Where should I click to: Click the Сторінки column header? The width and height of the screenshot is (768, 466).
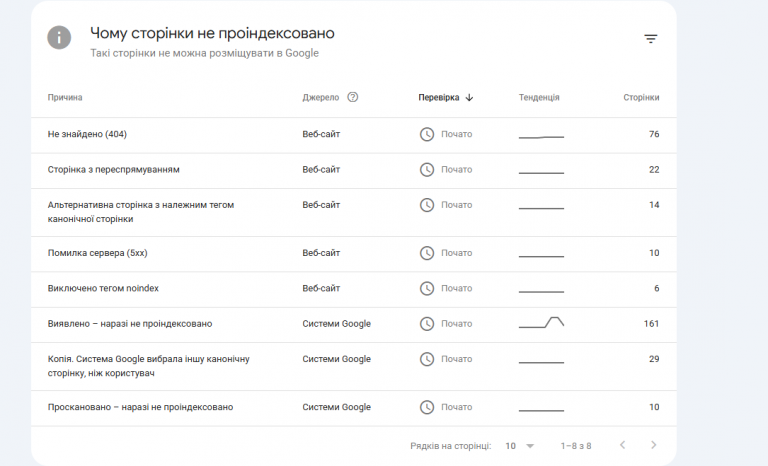tap(641, 98)
